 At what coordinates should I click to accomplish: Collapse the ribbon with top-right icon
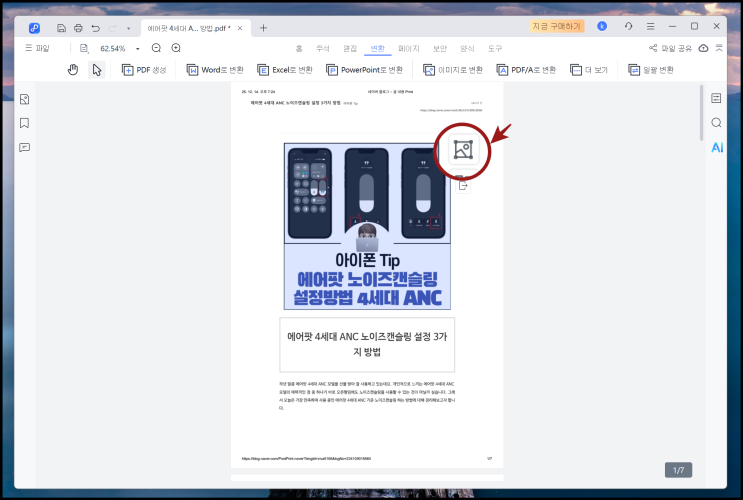click(x=719, y=48)
